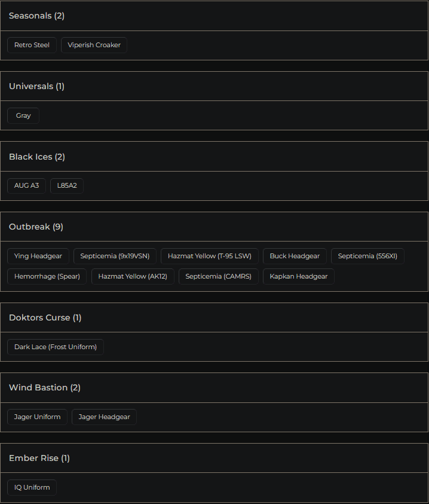Click the Septicemia (9x19VSN) tag
Viewport: 429px width, 504px height.
(x=115, y=256)
